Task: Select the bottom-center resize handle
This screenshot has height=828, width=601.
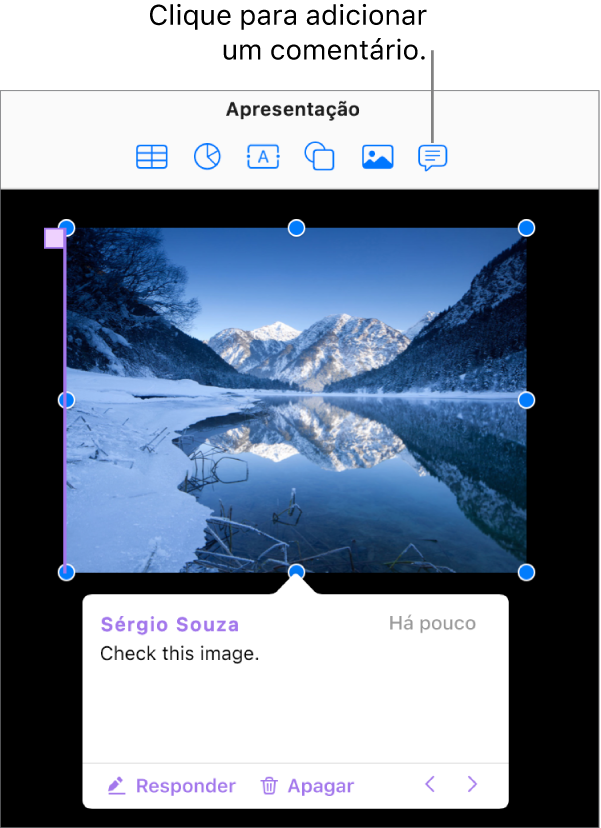Action: [x=297, y=572]
